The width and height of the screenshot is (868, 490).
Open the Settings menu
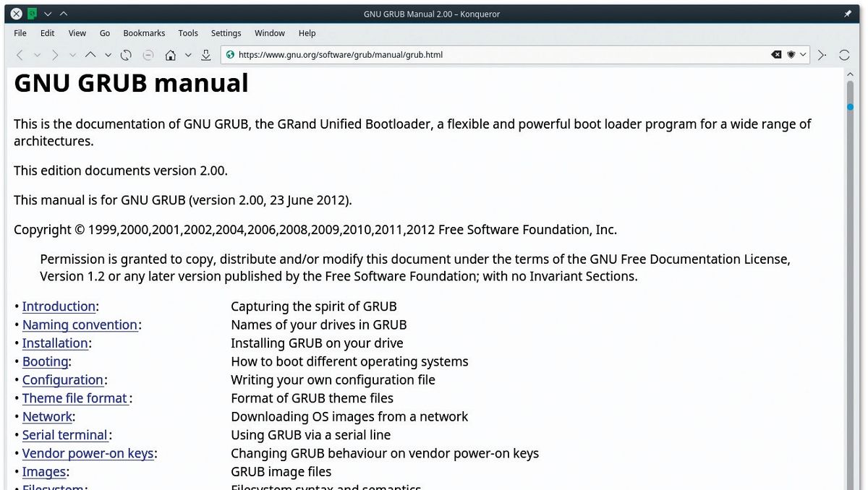click(226, 33)
